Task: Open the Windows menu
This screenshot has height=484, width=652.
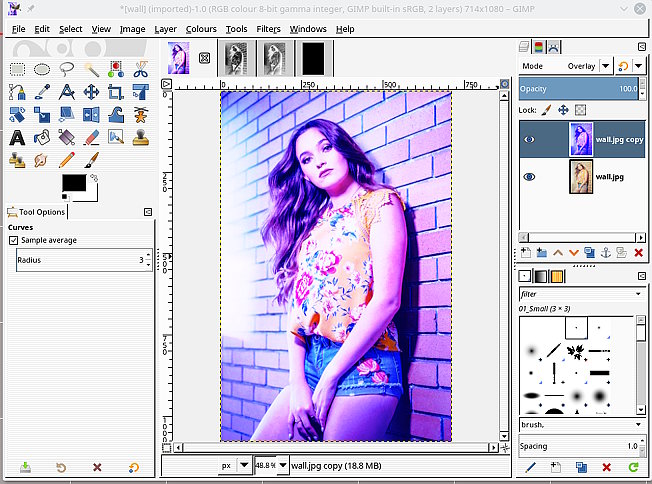Action: coord(308,29)
